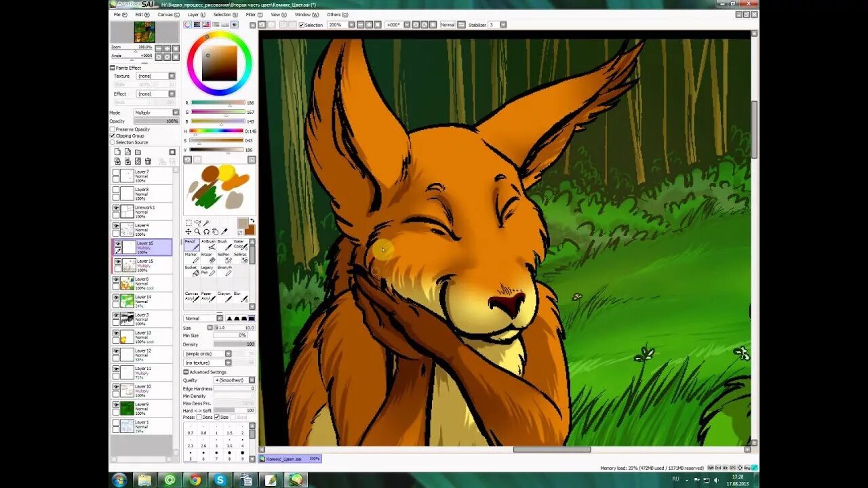The width and height of the screenshot is (868, 488).
Task: Select the Brush tool
Action: [223, 245]
